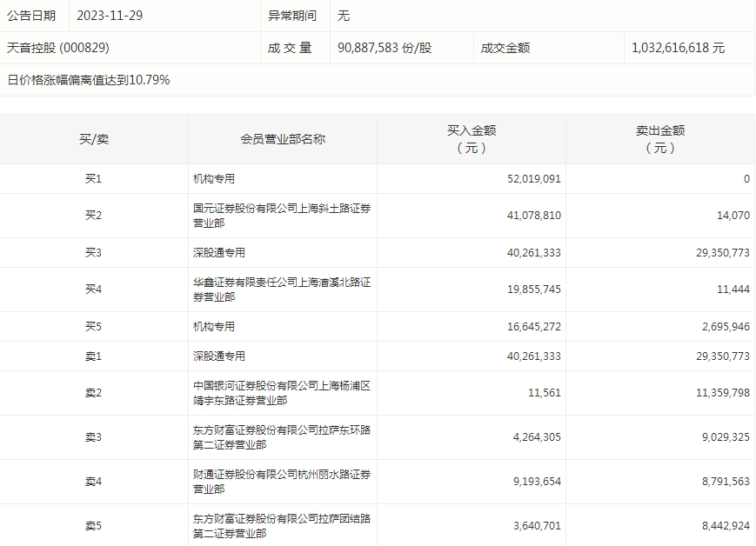Click the 会员营业部名称 column header
This screenshot has height=546, width=756.
click(283, 139)
